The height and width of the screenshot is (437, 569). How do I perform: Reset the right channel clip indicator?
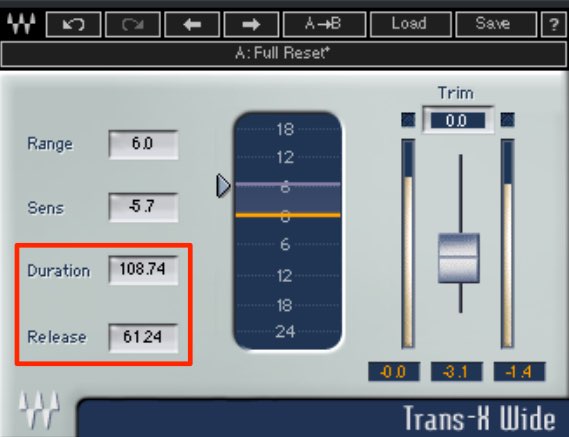[507, 120]
